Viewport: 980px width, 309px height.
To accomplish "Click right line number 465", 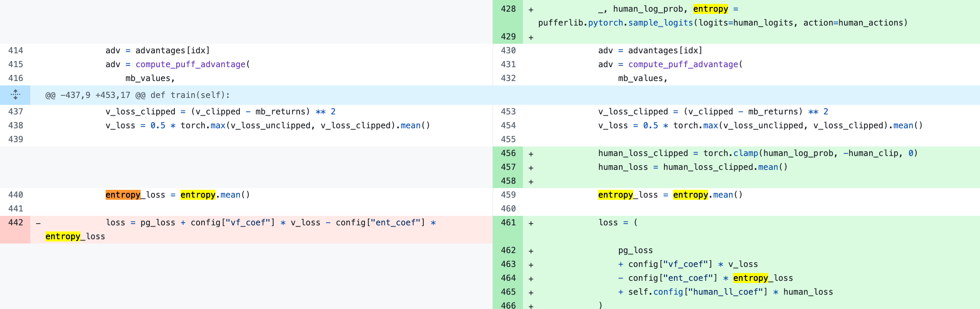I will (508, 292).
